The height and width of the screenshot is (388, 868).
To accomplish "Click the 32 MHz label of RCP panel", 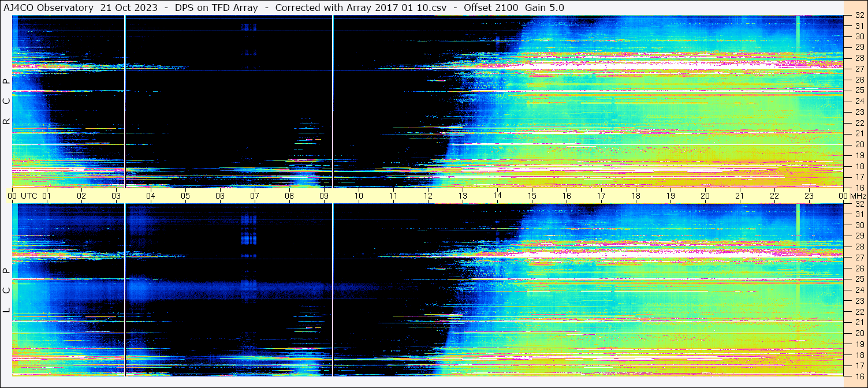I will coord(859,16).
